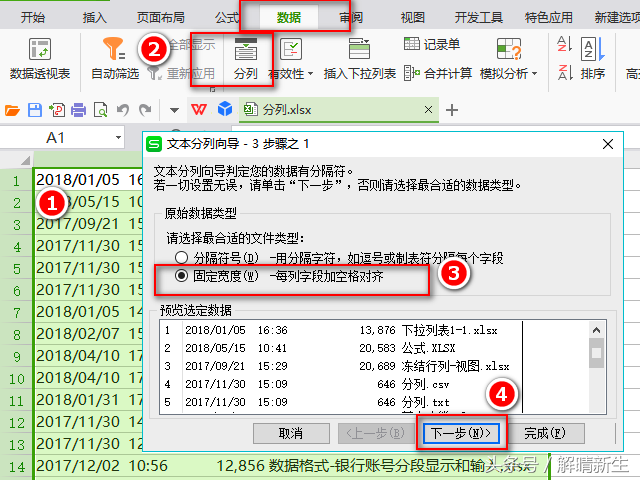The height and width of the screenshot is (480, 640).
Task: Open quick access toolbar customize arrow
Action: (x=174, y=110)
